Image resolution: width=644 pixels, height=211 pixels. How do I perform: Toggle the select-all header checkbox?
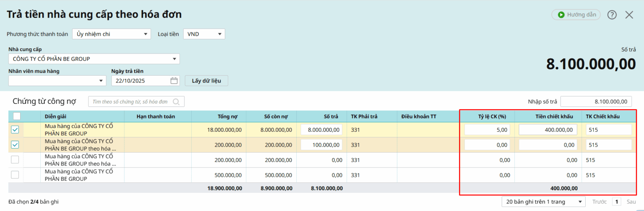pyautogui.click(x=17, y=116)
